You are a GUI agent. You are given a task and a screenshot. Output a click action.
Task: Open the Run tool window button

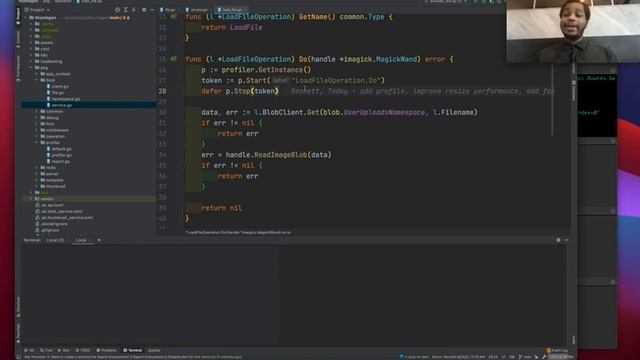coord(64,350)
